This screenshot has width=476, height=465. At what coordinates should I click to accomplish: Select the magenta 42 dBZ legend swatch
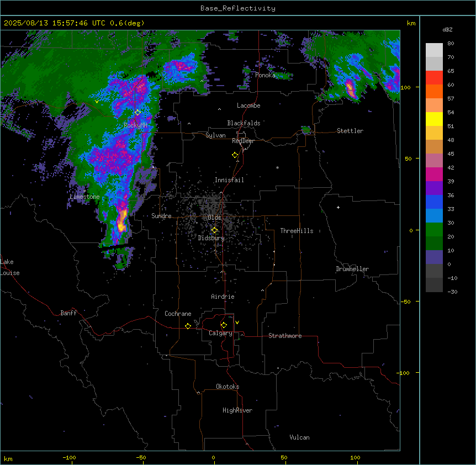coord(434,174)
